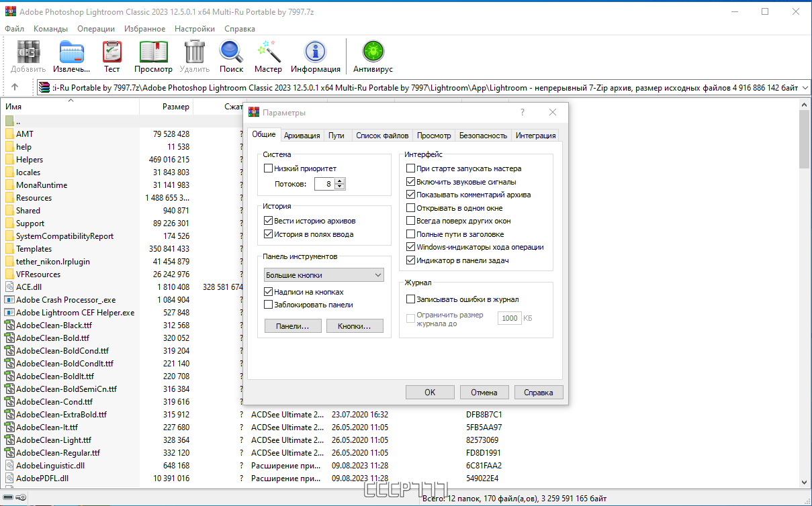Toggle История в полях ввода checkbox
The height and width of the screenshot is (506, 812).
[269, 234]
